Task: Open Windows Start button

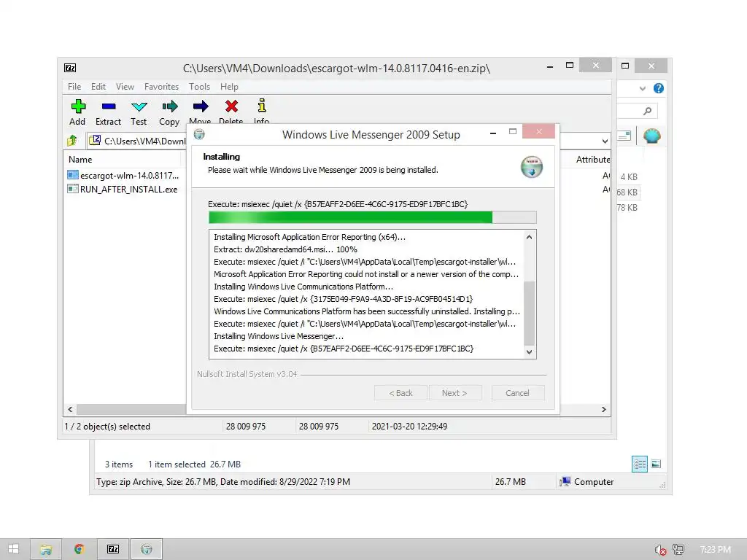Action: point(14,549)
